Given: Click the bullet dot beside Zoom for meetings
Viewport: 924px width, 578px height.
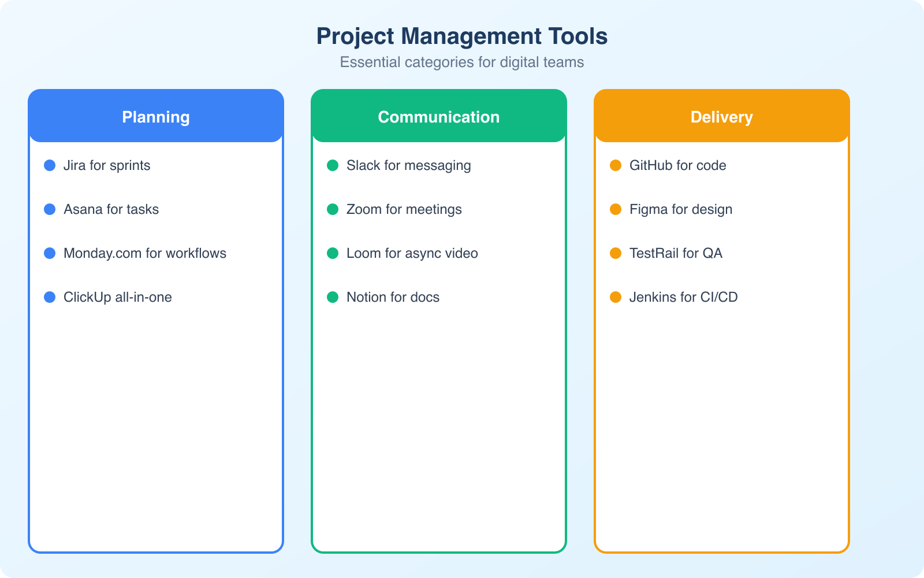Looking at the screenshot, I should pyautogui.click(x=332, y=209).
